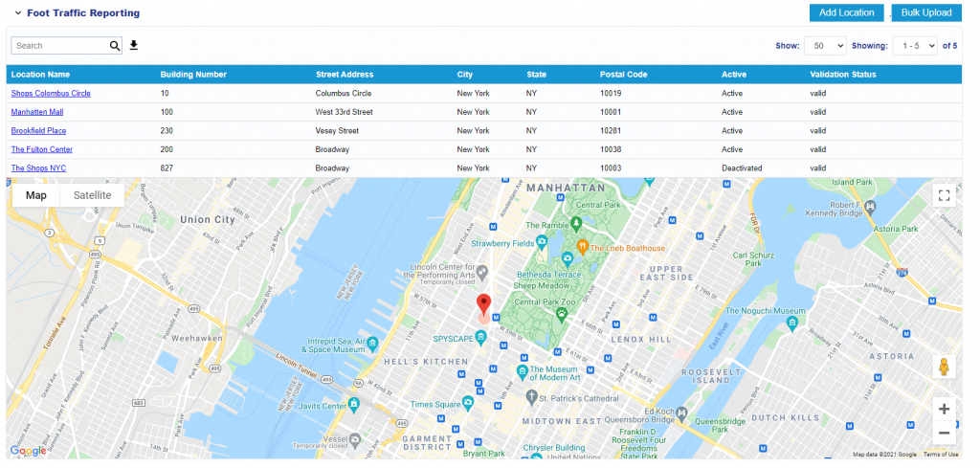Click the Times Square map icon

tap(467, 402)
